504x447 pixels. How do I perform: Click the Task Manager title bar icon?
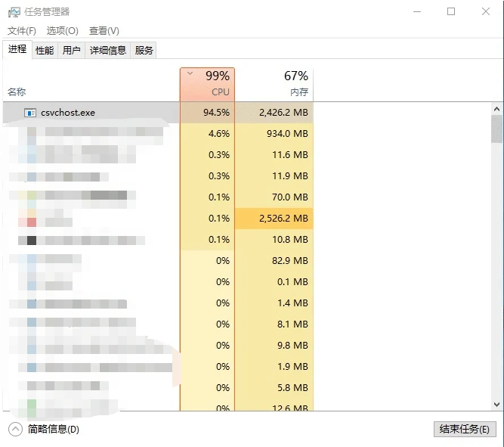pos(14,12)
